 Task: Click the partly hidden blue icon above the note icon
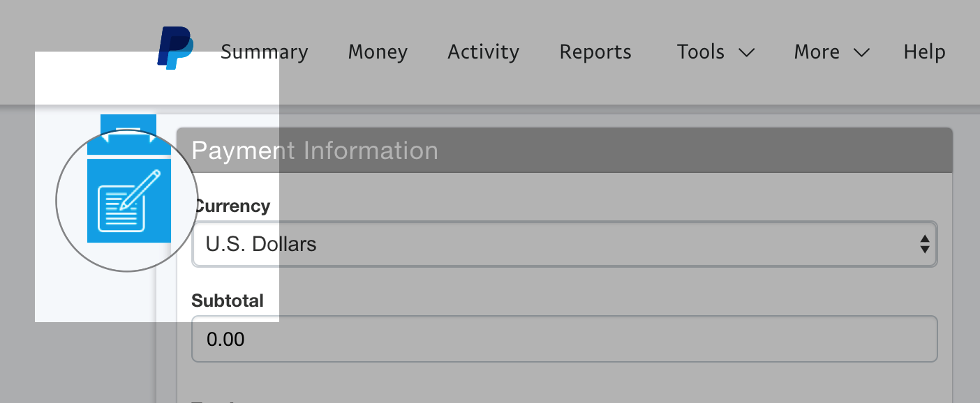click(128, 134)
